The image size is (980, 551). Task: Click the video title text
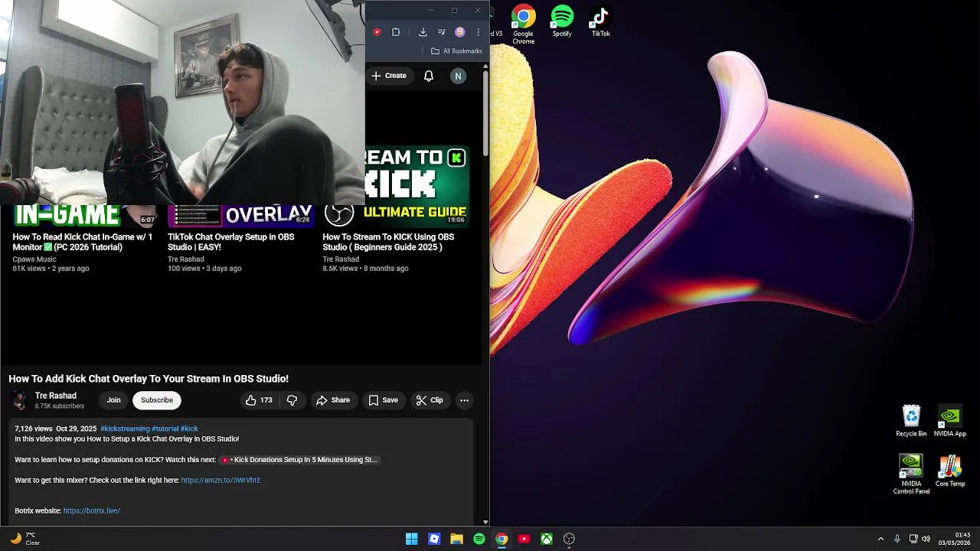(x=149, y=379)
